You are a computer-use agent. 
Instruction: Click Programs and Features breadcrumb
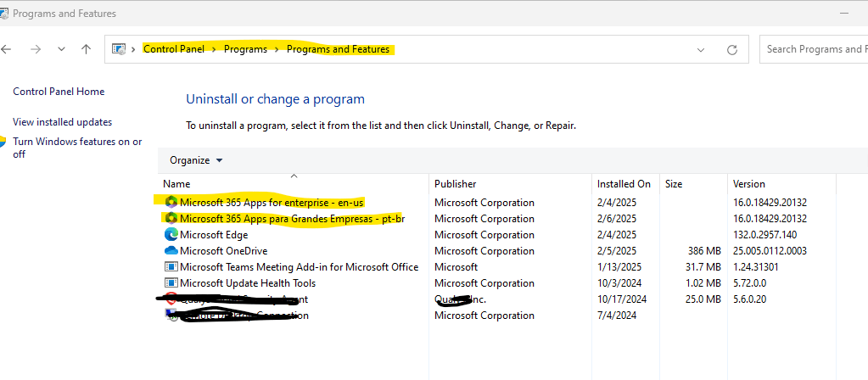338,49
